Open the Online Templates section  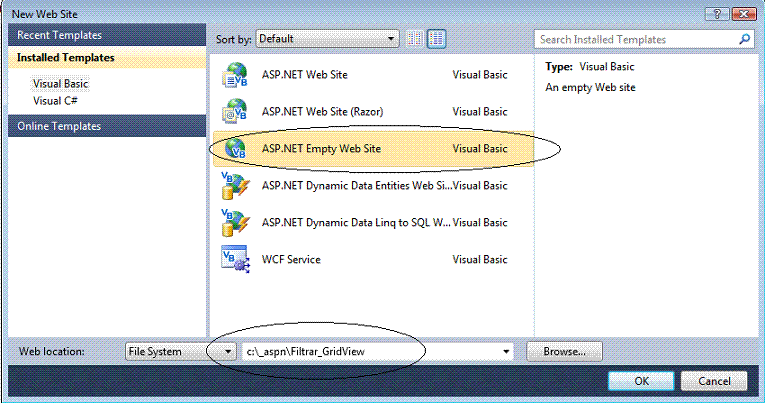107,126
